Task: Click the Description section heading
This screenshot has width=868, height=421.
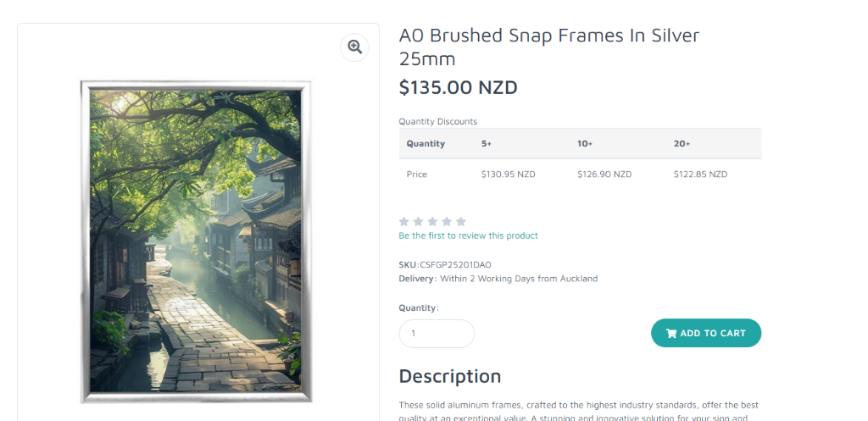Action: (x=450, y=376)
